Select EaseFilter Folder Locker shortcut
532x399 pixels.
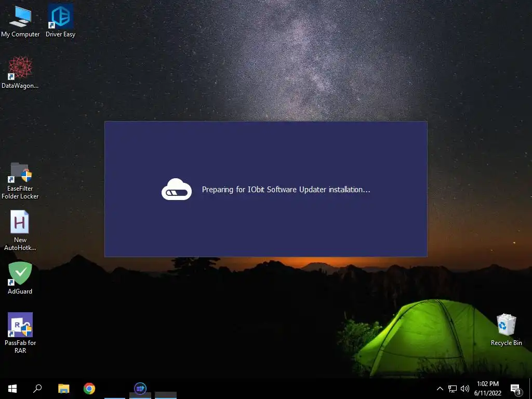pos(20,181)
